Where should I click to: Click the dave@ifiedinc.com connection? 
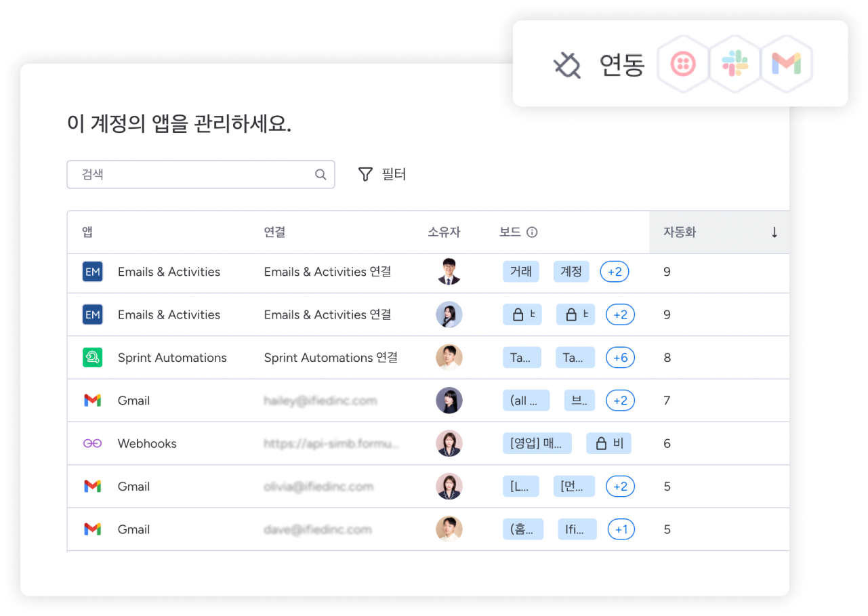[317, 530]
